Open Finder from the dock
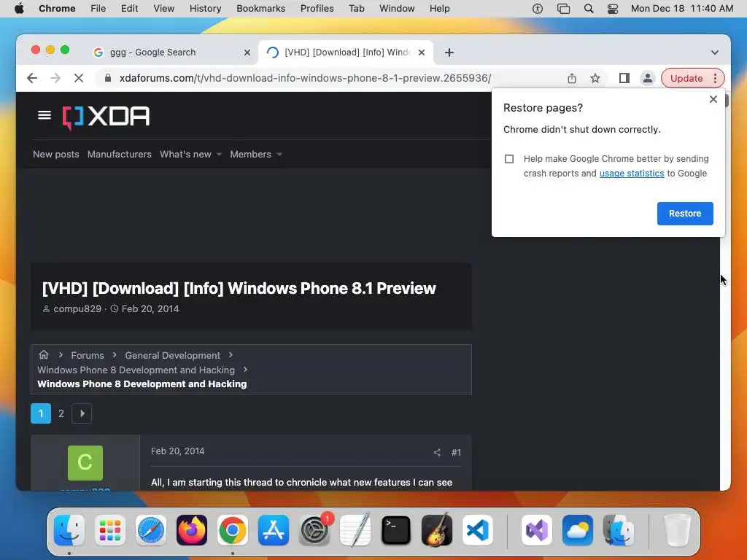747x560 pixels. coord(69,530)
